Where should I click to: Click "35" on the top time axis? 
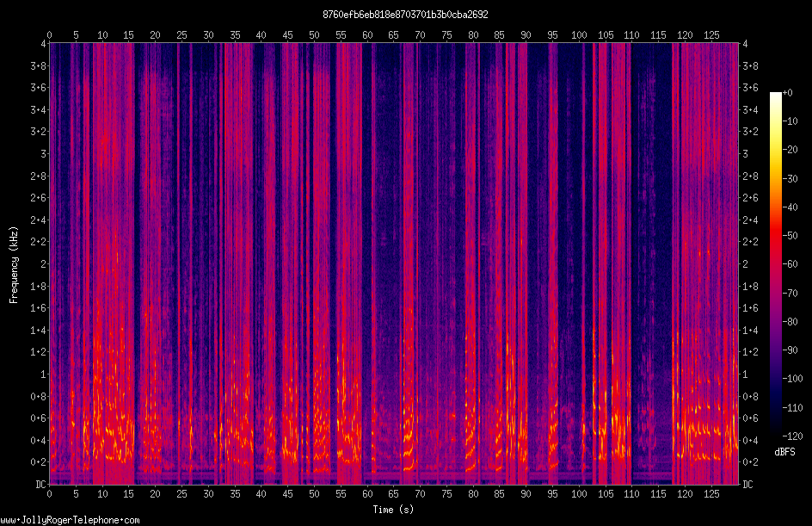click(x=235, y=35)
